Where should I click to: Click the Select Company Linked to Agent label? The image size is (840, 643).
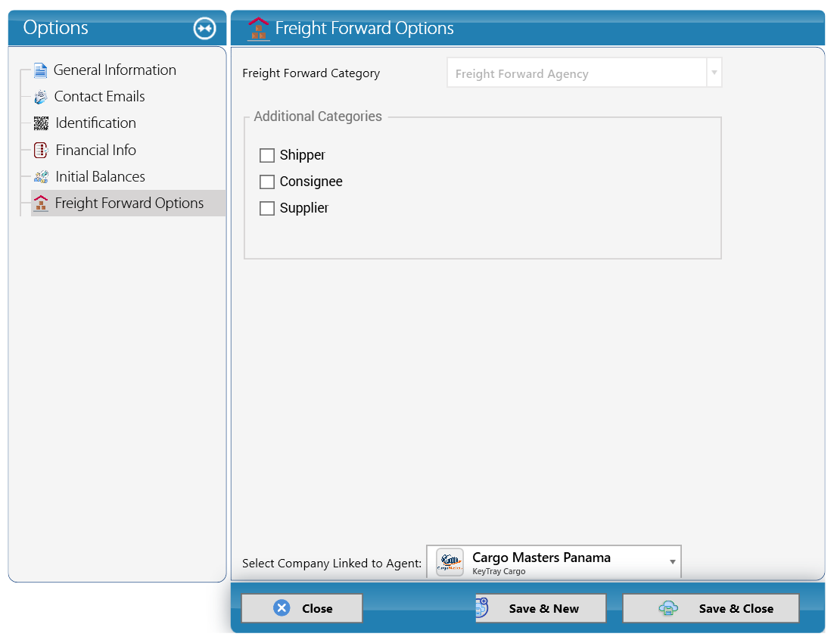coord(331,564)
